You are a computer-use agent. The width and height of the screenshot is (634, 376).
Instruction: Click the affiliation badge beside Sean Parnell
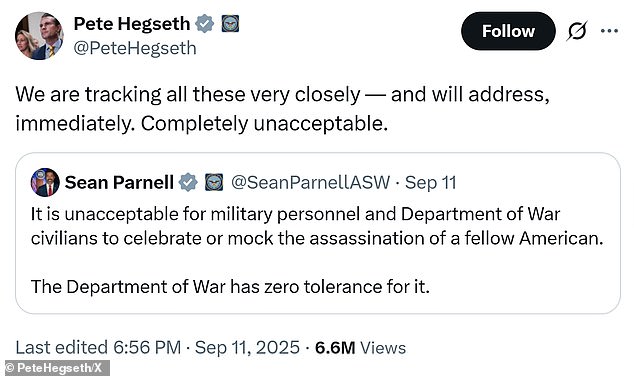(x=214, y=182)
